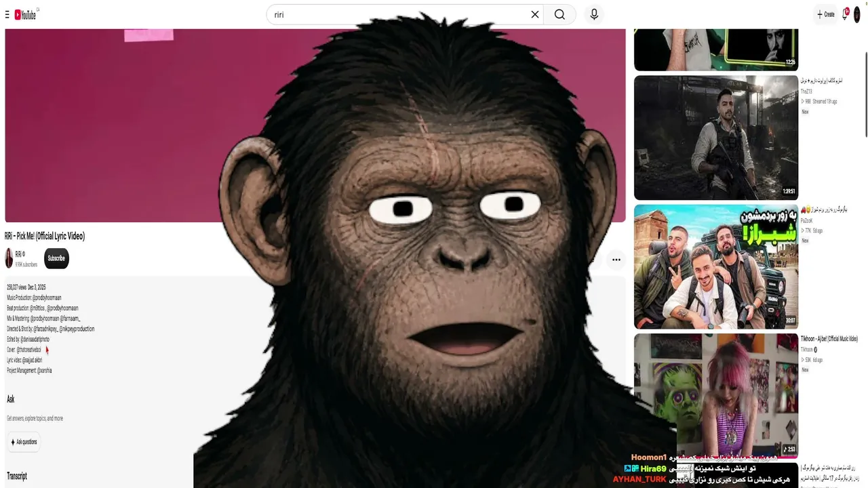Open the @farnaam_ mastering link
The width and height of the screenshot is (868, 488).
tap(71, 319)
